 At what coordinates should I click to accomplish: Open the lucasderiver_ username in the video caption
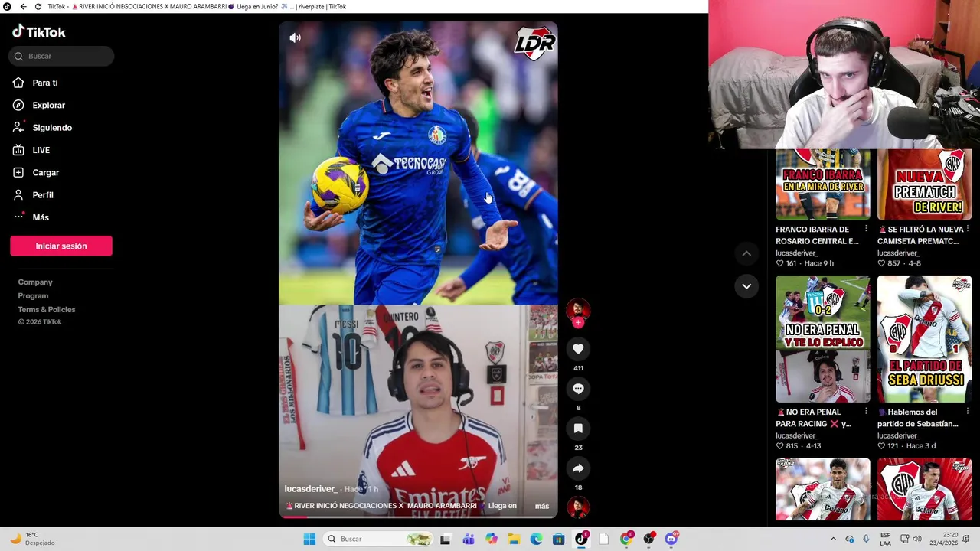[x=311, y=489]
